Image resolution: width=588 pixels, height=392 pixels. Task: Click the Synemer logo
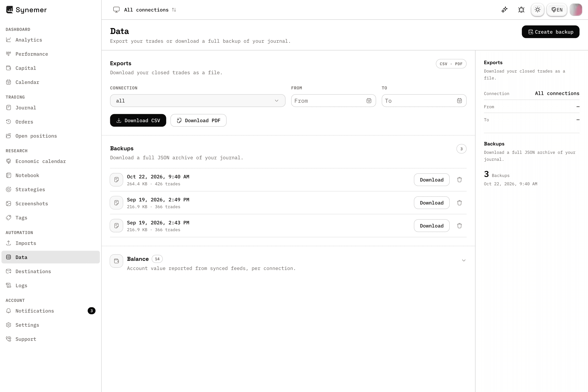click(26, 10)
